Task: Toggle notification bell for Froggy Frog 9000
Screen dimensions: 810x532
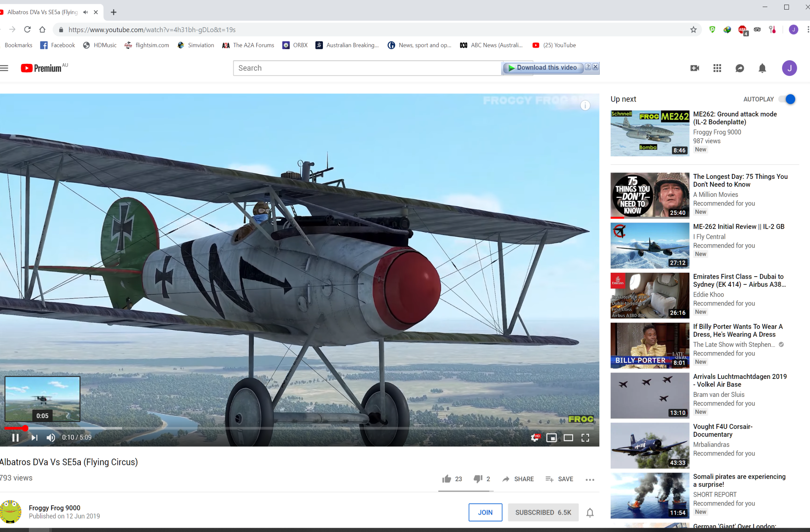Action: coord(590,512)
